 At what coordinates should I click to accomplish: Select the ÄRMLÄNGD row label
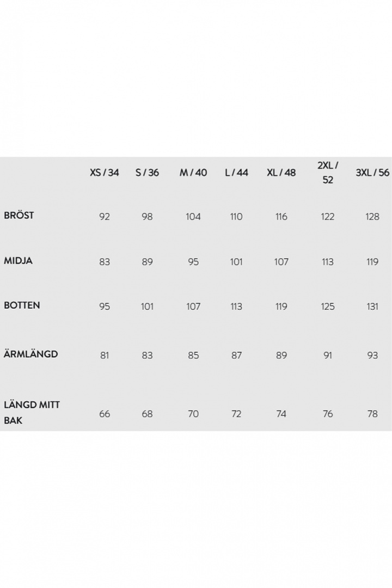tap(31, 354)
